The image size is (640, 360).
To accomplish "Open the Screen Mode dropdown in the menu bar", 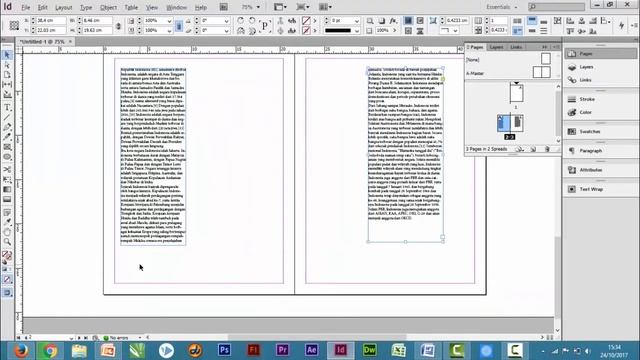I will click(302, 7).
